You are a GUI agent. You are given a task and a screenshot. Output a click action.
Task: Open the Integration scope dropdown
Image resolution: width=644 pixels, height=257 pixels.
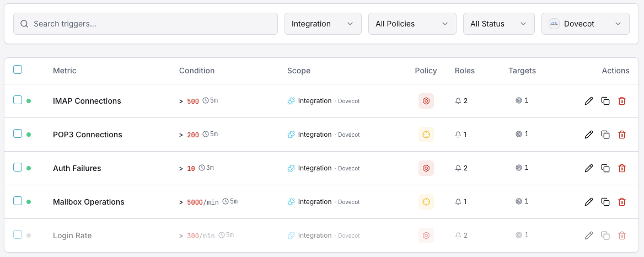tap(323, 24)
